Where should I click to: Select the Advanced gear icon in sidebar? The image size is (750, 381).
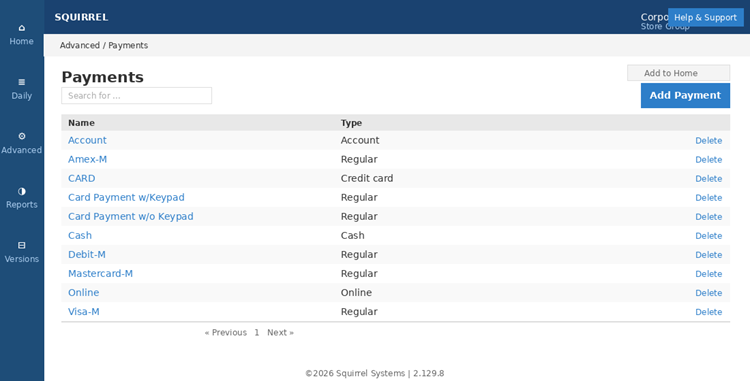click(x=22, y=136)
